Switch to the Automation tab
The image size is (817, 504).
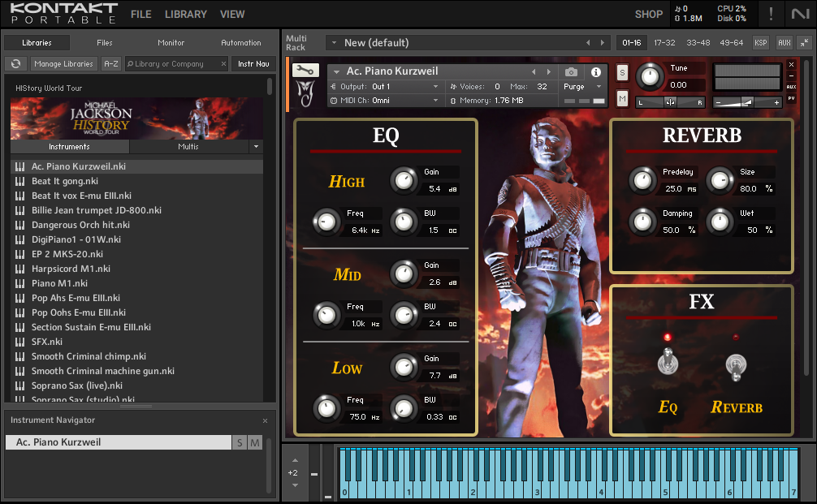pos(240,43)
